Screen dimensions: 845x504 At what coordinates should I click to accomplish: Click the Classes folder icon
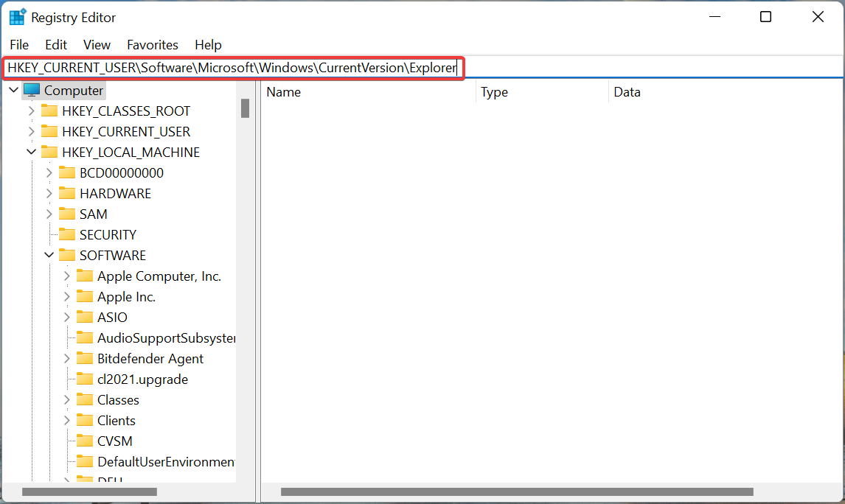[85, 399]
